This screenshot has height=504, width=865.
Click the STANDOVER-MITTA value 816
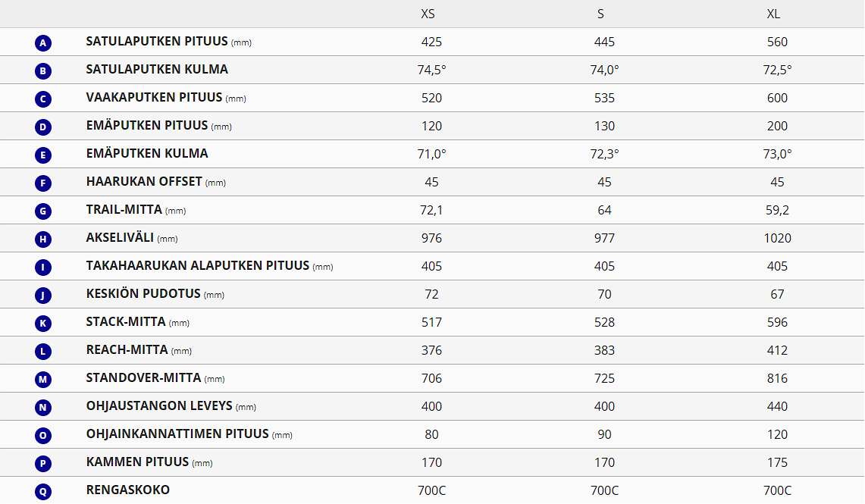coord(777,378)
